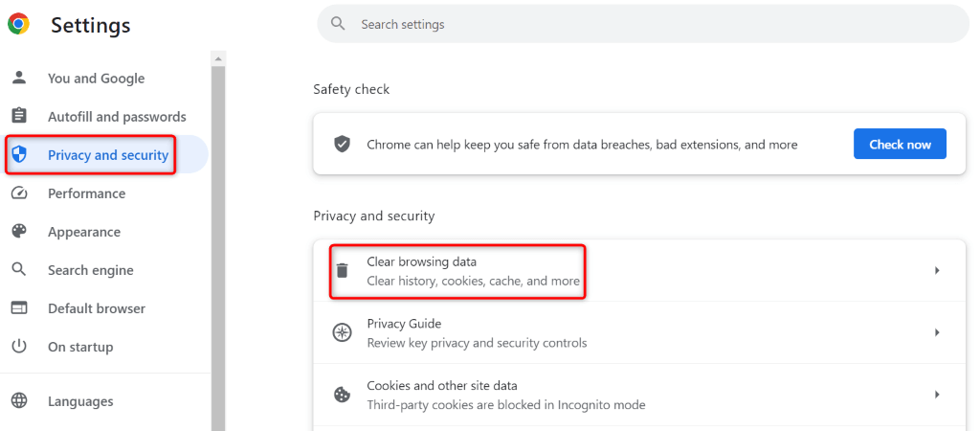The height and width of the screenshot is (431, 980).
Task: Click the Languages globe icon
Action: [x=18, y=401]
